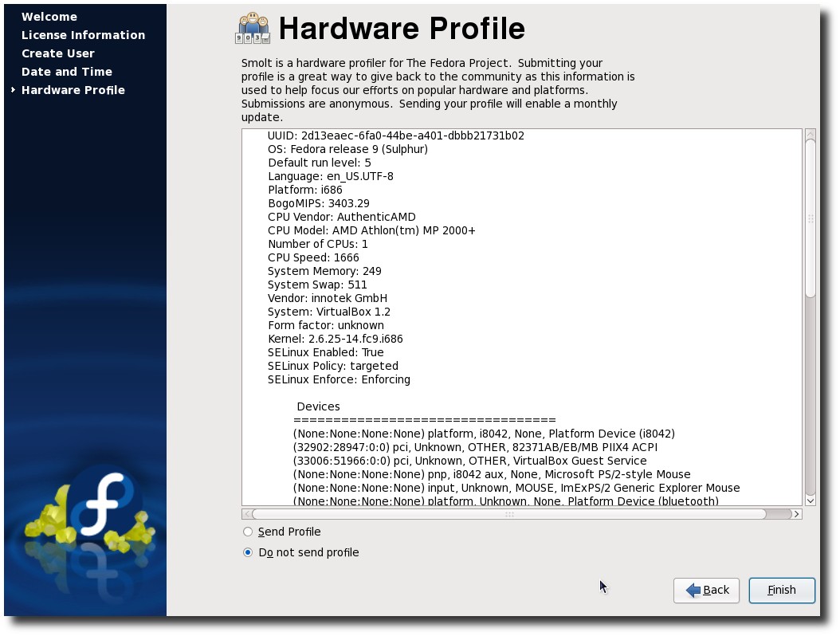Click 'Vendor: innotek GmbH' line

(328, 298)
